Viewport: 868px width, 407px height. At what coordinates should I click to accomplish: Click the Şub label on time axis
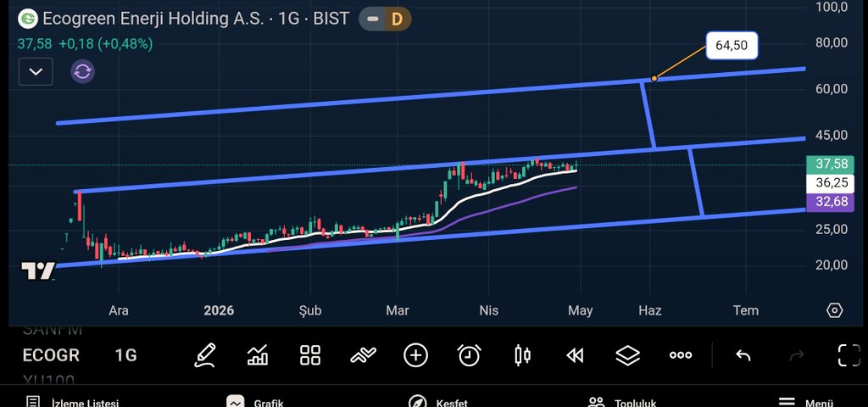coord(310,310)
